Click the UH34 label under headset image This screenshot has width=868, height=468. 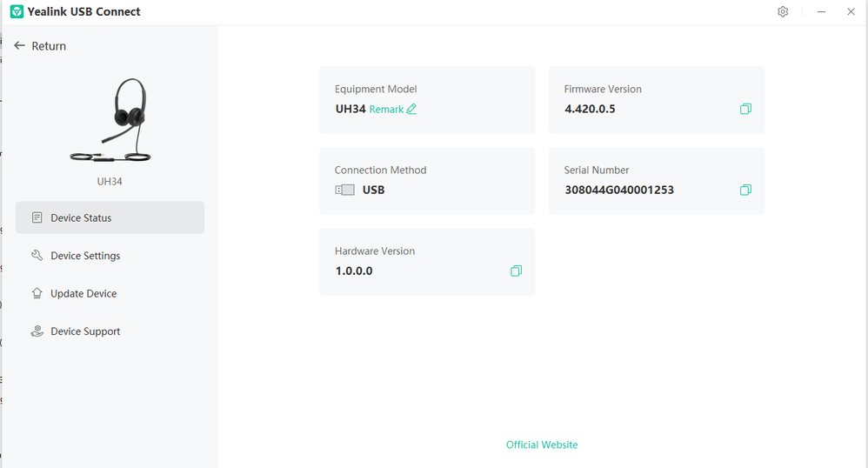coord(110,182)
